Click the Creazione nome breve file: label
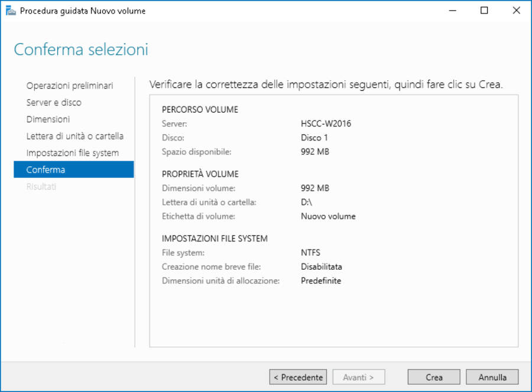Image resolution: width=532 pixels, height=392 pixels. (x=212, y=267)
